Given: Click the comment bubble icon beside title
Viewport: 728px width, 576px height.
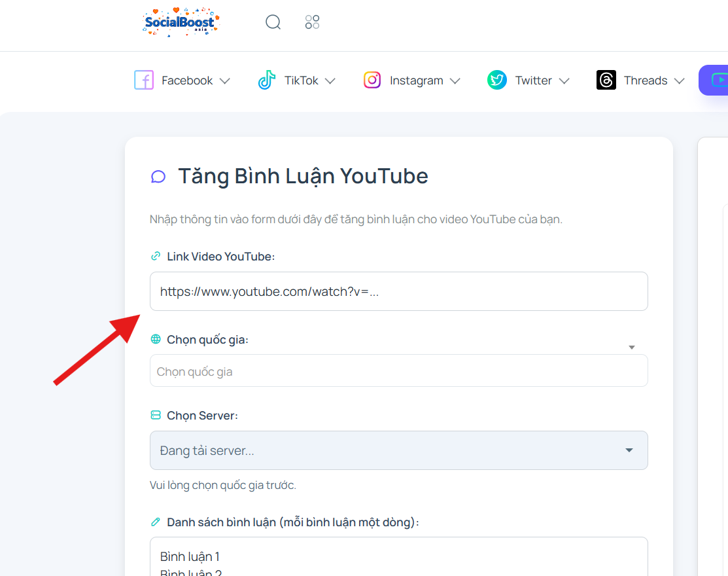Looking at the screenshot, I should point(158,177).
